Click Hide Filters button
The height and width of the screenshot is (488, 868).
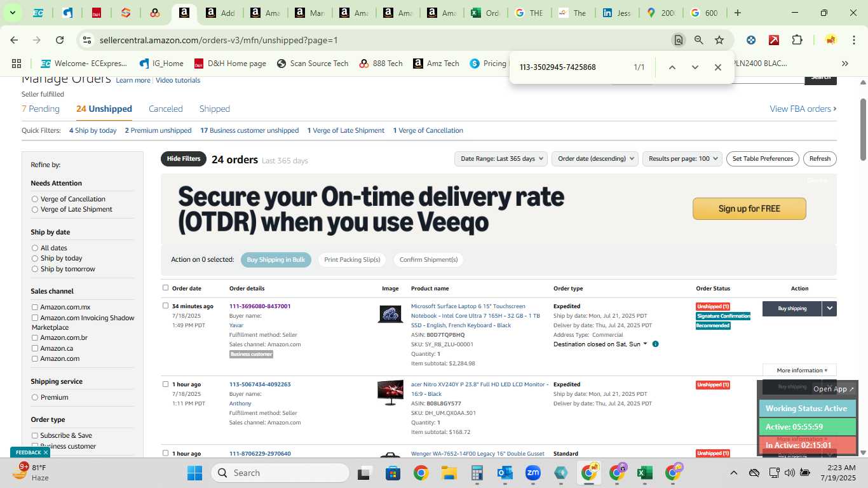[184, 159]
